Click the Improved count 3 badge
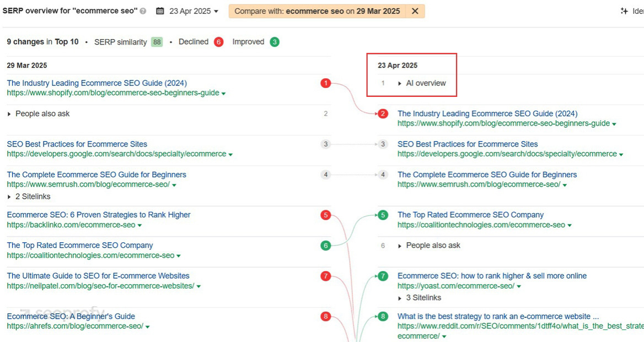The height and width of the screenshot is (342, 644). point(275,42)
